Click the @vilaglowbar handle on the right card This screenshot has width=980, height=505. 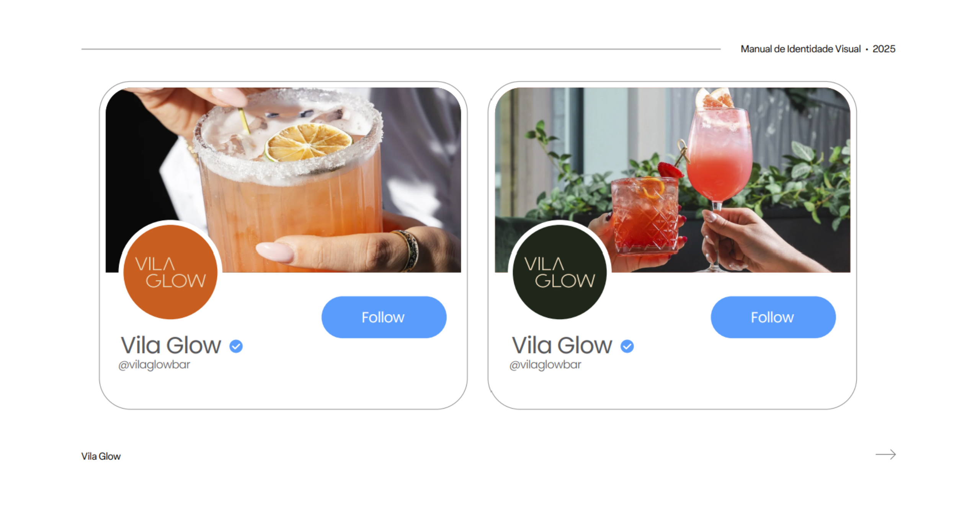pyautogui.click(x=545, y=365)
